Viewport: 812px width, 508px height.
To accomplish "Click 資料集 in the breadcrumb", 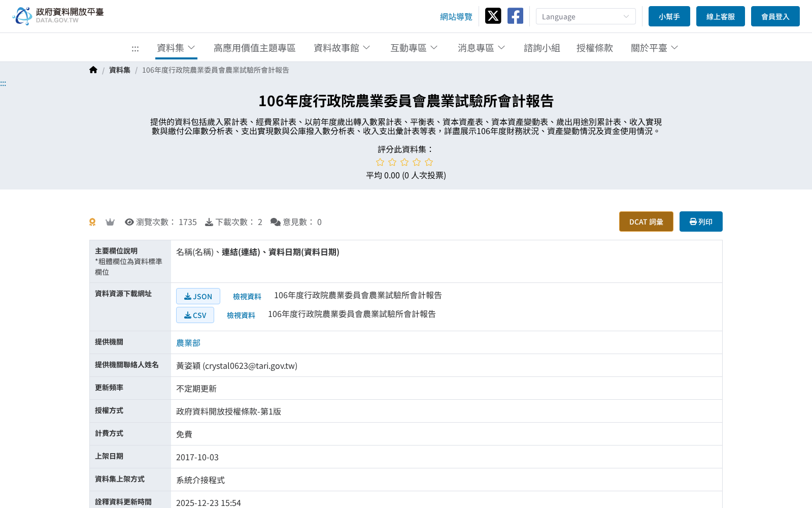I will (120, 70).
